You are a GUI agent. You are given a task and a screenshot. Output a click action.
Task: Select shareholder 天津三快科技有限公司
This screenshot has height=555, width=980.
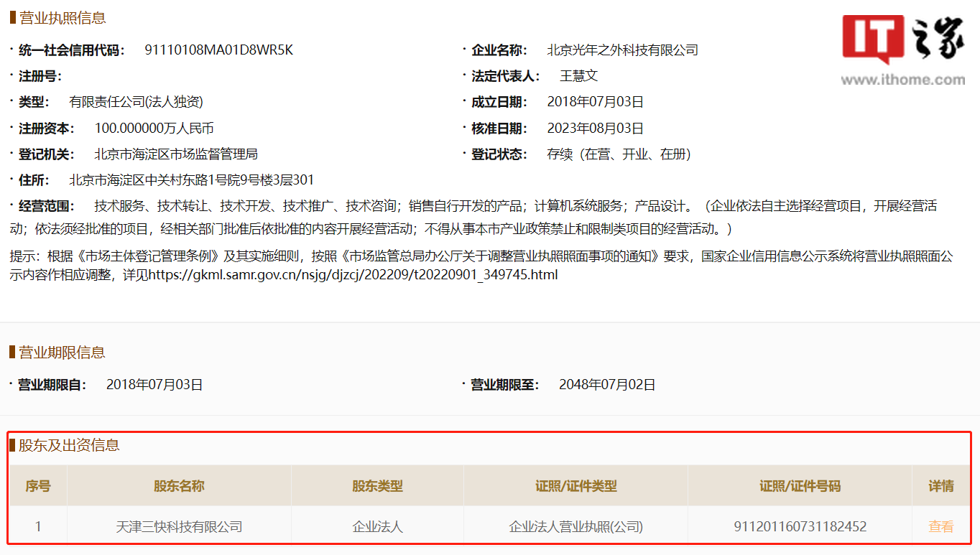tap(177, 526)
